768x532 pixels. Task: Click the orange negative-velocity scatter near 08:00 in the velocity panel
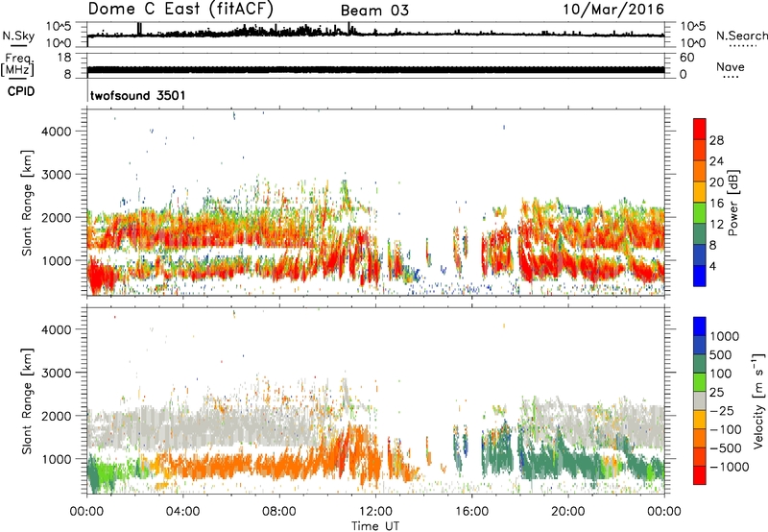tap(279, 468)
